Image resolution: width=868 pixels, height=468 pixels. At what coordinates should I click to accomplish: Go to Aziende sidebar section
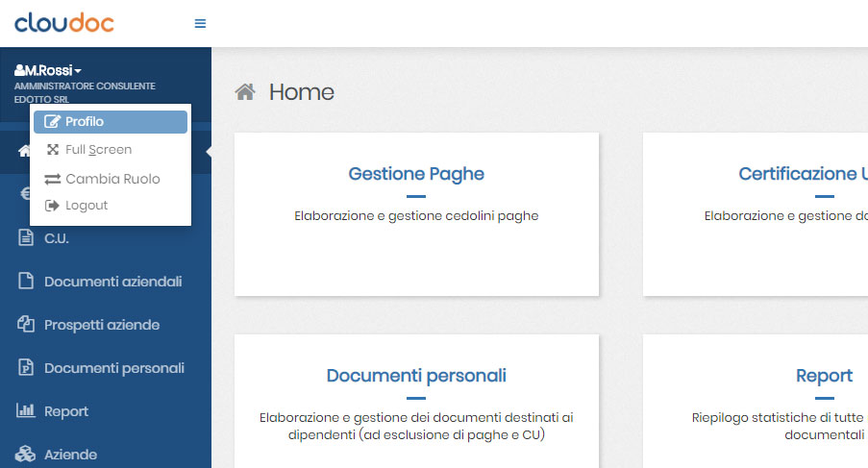[70, 455]
